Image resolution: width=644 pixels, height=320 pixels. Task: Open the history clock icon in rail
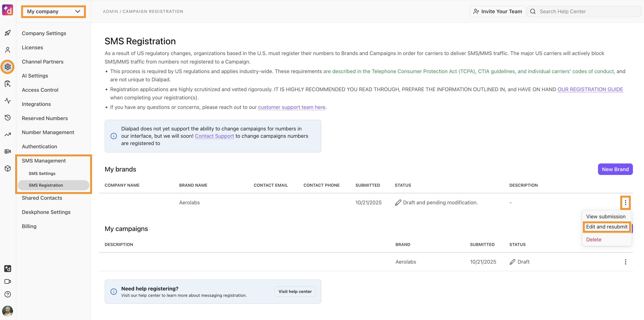tap(8, 117)
